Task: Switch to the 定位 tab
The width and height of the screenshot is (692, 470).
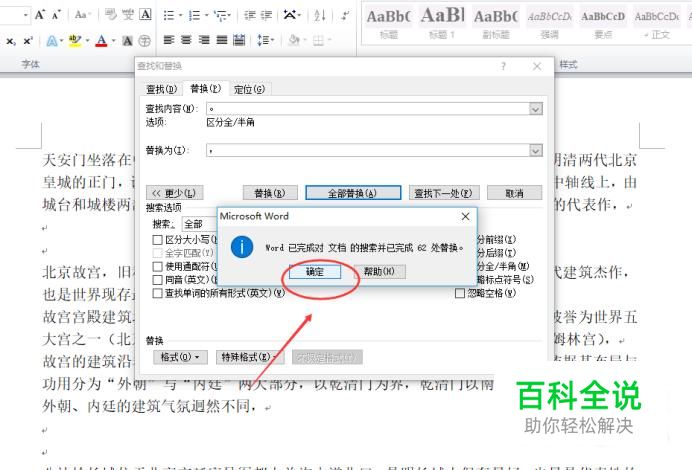Action: [x=249, y=90]
